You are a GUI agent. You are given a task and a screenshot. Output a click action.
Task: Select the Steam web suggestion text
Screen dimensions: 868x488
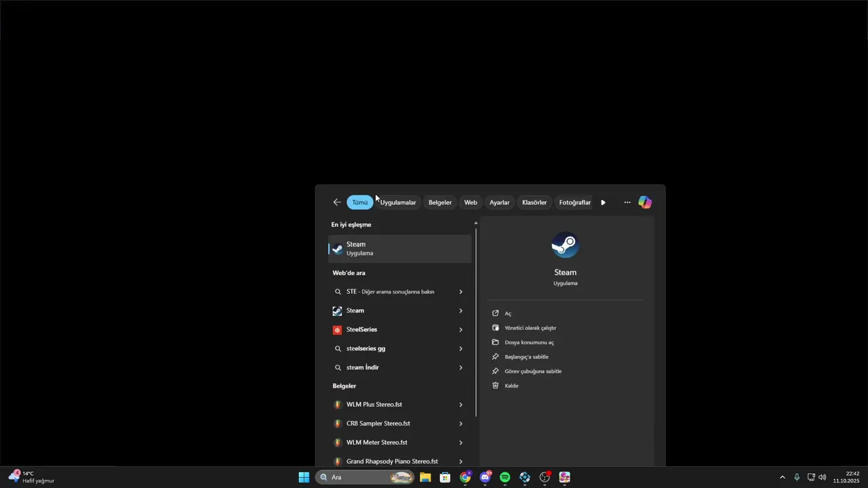pyautogui.click(x=355, y=310)
